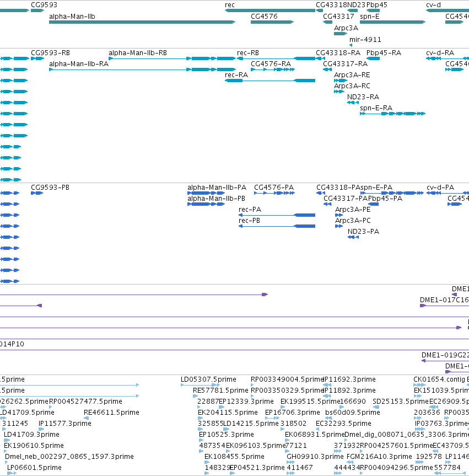
Task: Select transcript alpha-Man-IIb-RA
Action: (x=142, y=69)
